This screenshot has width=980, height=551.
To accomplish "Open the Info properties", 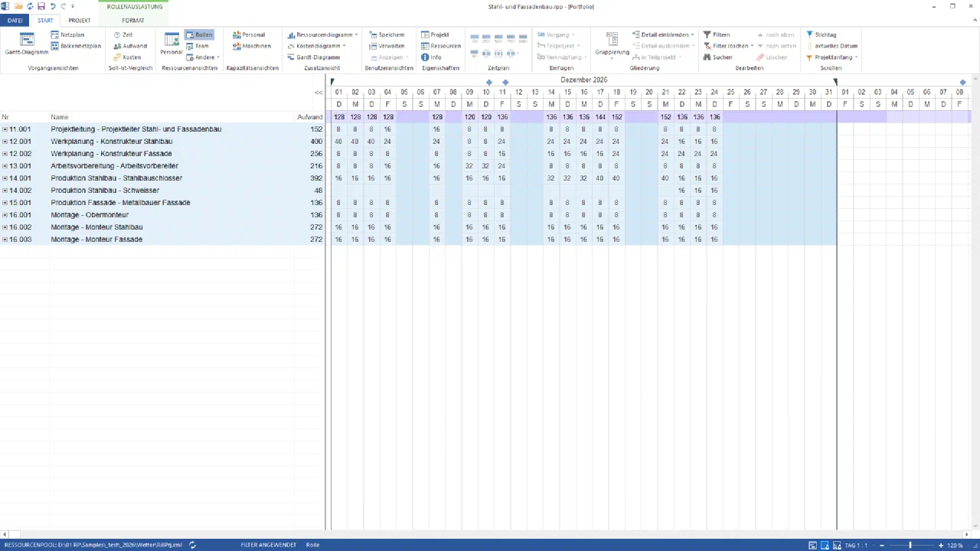I will [431, 57].
